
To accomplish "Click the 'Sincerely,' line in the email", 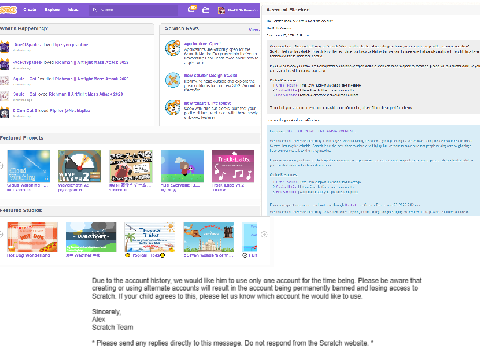I will [x=106, y=312].
